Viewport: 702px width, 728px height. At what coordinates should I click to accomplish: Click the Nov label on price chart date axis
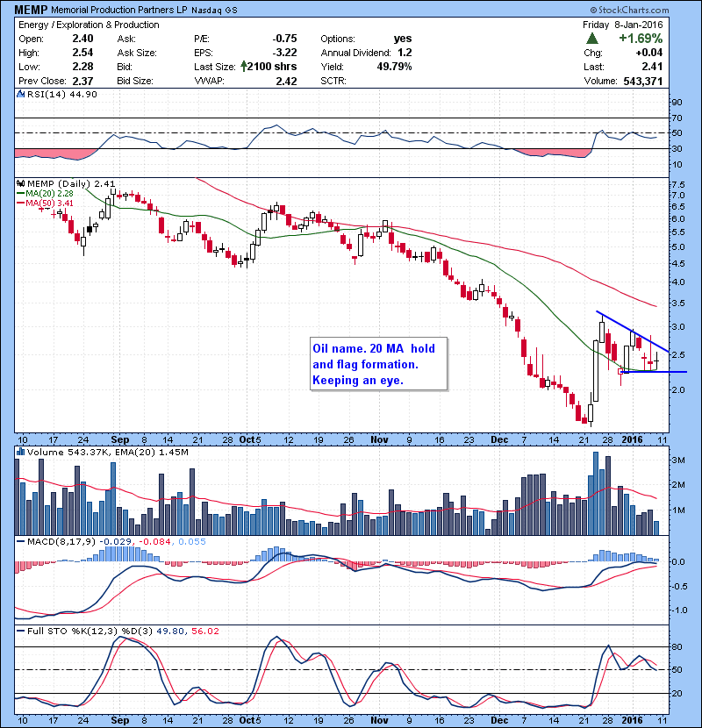[x=379, y=439]
